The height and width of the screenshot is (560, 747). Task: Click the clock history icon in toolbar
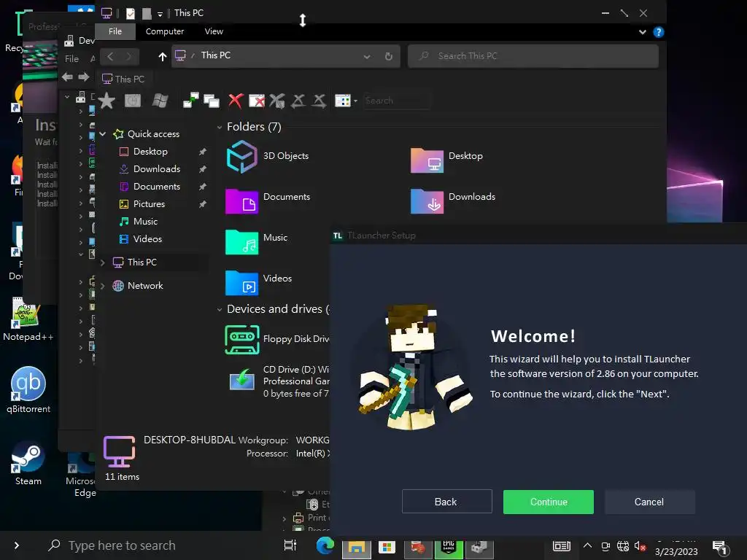coord(133,101)
